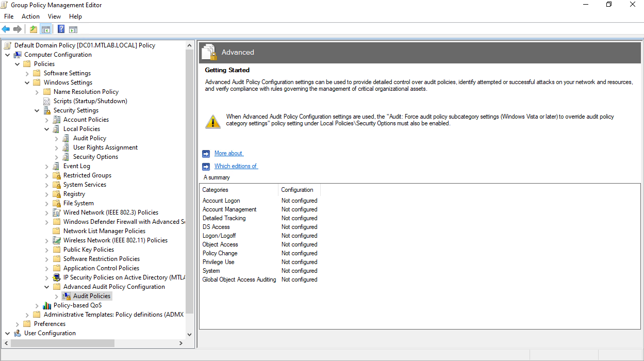Click the Security Settings node icon
644x361 pixels.
pos(47,110)
